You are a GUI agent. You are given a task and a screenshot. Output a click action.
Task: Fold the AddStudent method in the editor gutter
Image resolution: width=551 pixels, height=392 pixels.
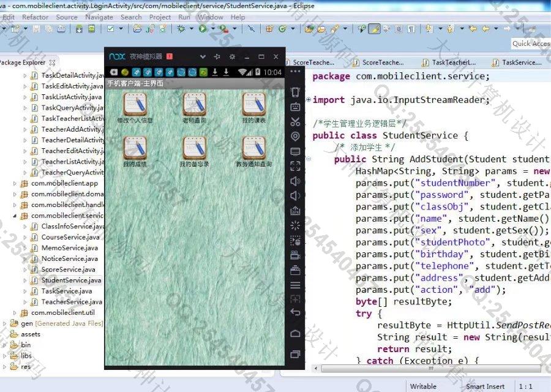click(x=308, y=159)
